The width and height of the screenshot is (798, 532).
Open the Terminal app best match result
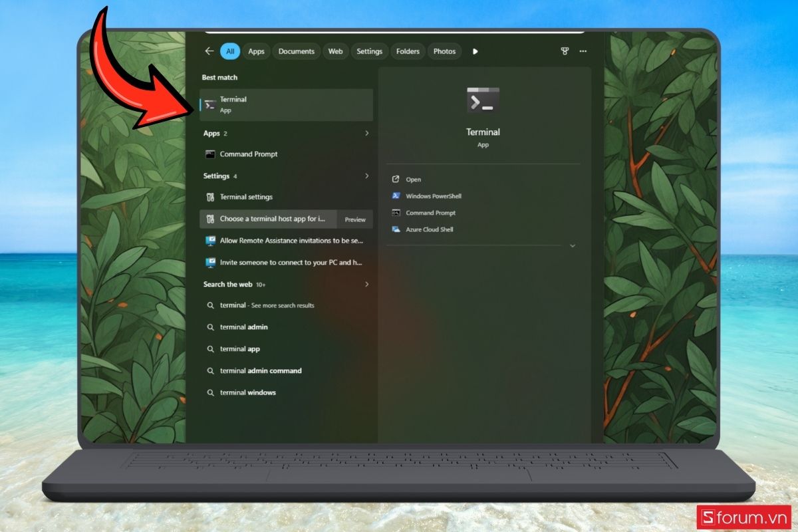point(287,104)
